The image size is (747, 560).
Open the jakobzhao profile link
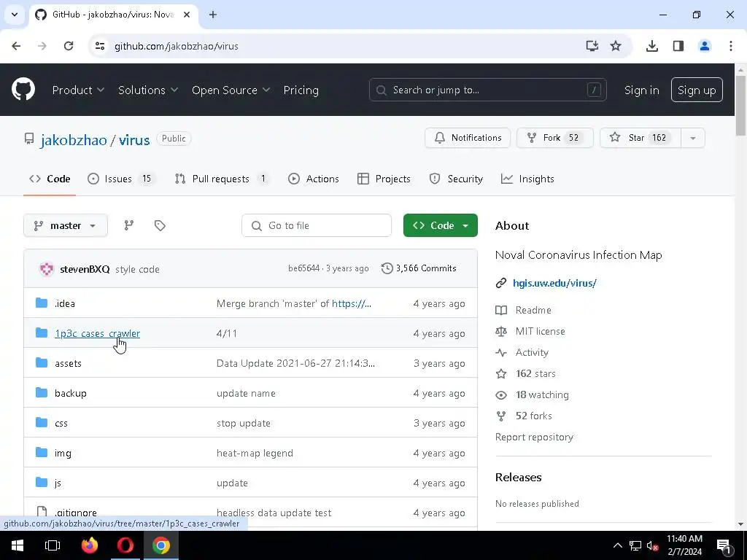pos(74,140)
